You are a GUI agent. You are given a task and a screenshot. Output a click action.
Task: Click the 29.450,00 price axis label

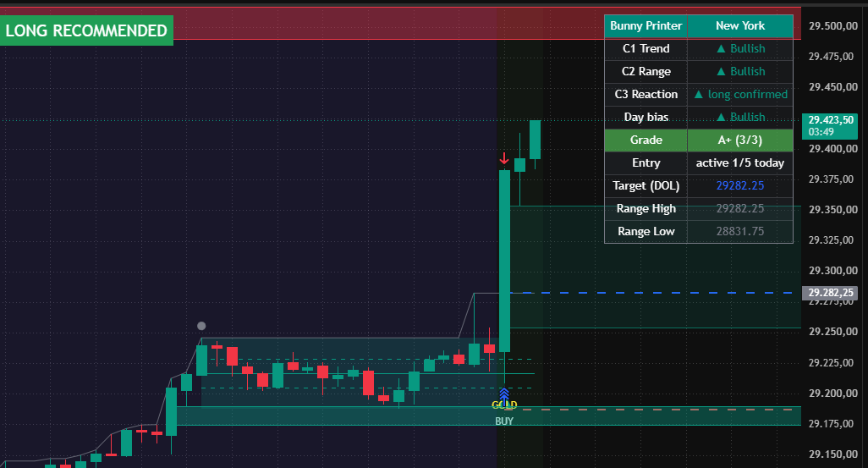tap(832, 87)
